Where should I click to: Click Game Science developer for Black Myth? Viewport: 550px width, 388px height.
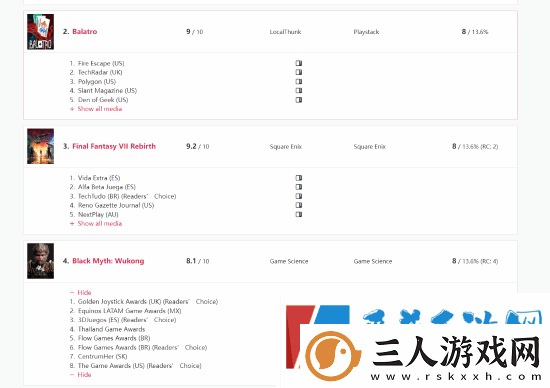pyautogui.click(x=289, y=261)
